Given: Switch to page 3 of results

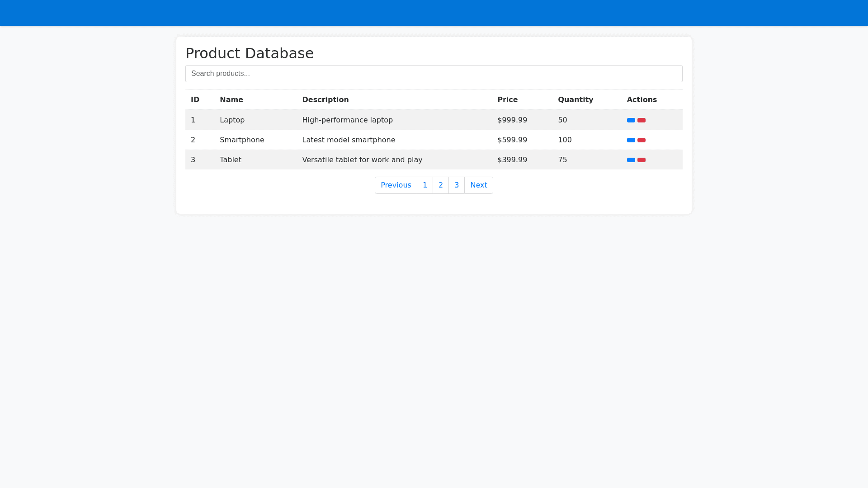Looking at the screenshot, I should [x=456, y=185].
